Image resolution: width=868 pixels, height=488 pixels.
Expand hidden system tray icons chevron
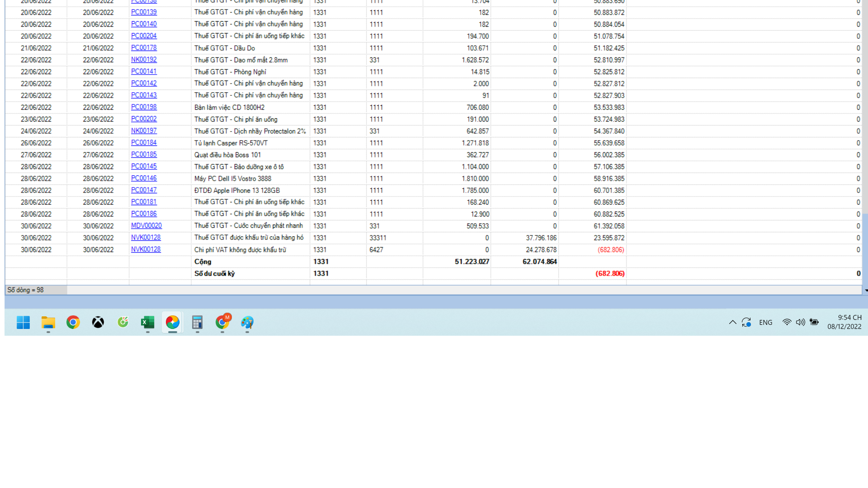pyautogui.click(x=732, y=322)
